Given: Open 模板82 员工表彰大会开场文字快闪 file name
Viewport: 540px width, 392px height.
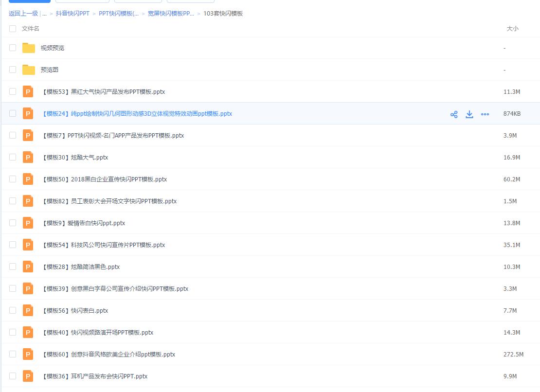Looking at the screenshot, I should pos(109,201).
